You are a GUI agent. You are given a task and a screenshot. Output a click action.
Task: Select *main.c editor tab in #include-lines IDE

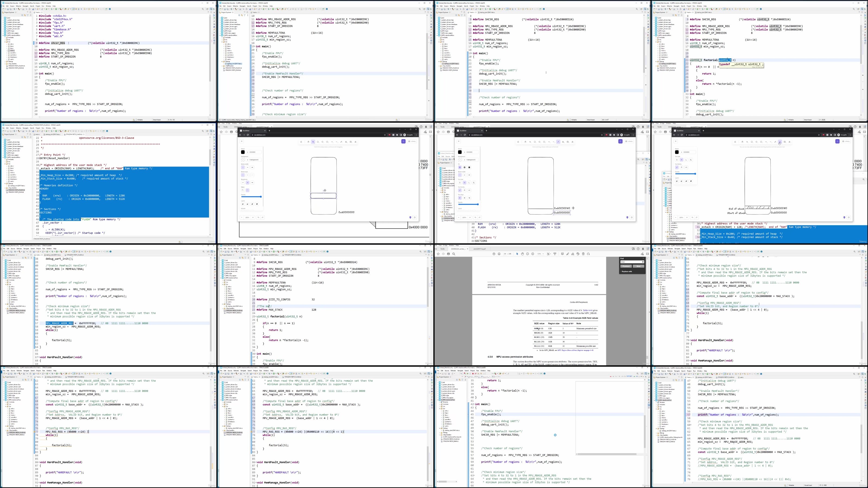(38, 12)
